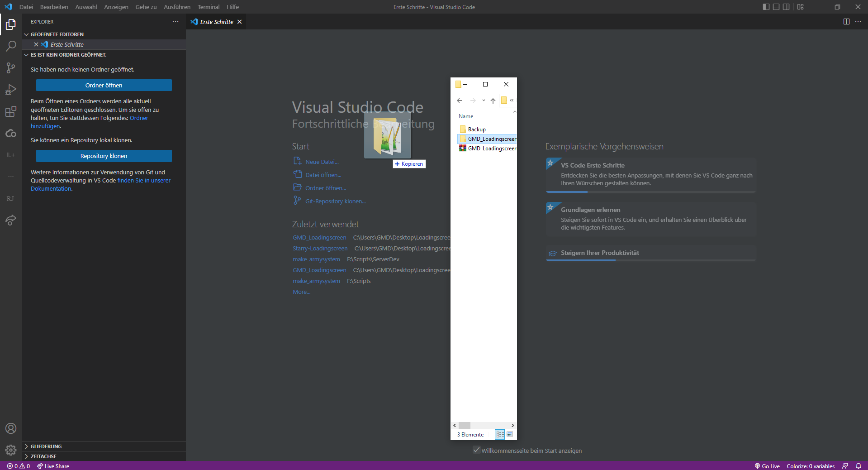The height and width of the screenshot is (470, 868).
Task: Collapse Es ist kein Ordner geöffnet section
Action: (104, 55)
